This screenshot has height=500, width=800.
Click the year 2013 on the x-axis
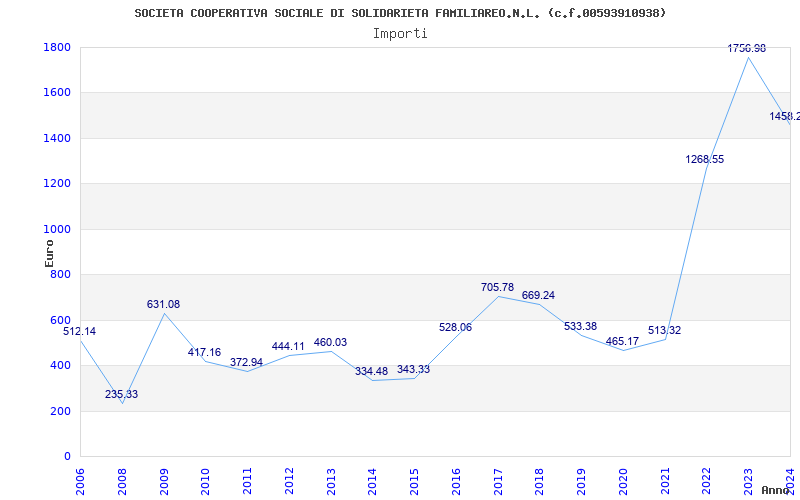pos(331,482)
